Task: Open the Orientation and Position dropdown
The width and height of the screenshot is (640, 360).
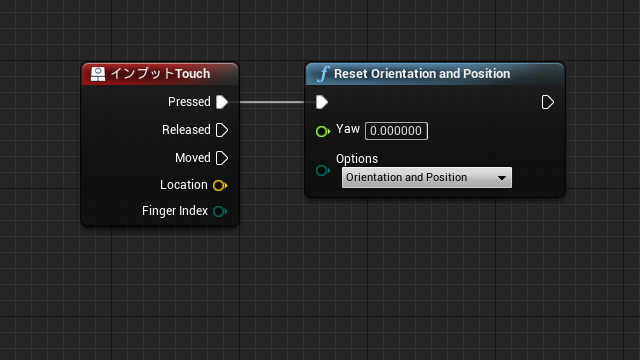Action: coord(427,178)
